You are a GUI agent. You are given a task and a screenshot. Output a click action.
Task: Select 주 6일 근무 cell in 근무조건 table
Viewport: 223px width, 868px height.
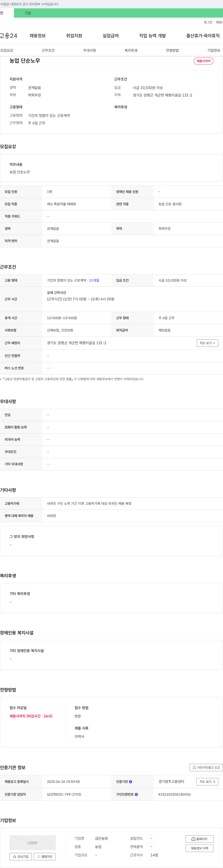pos(166,318)
